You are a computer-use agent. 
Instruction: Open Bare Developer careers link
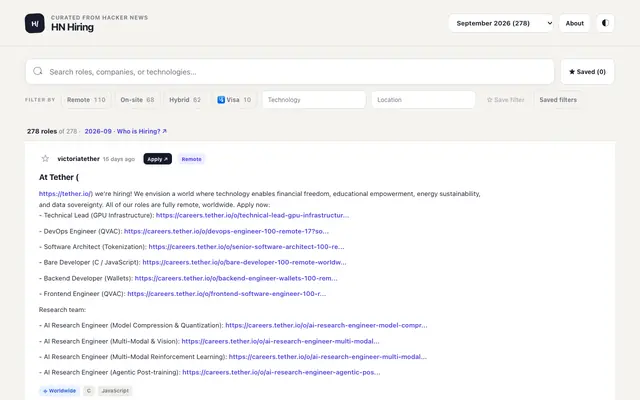pyautogui.click(x=244, y=262)
